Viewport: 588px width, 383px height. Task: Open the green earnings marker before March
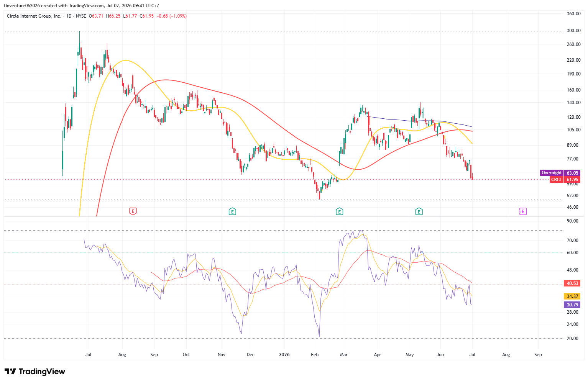pyautogui.click(x=339, y=211)
